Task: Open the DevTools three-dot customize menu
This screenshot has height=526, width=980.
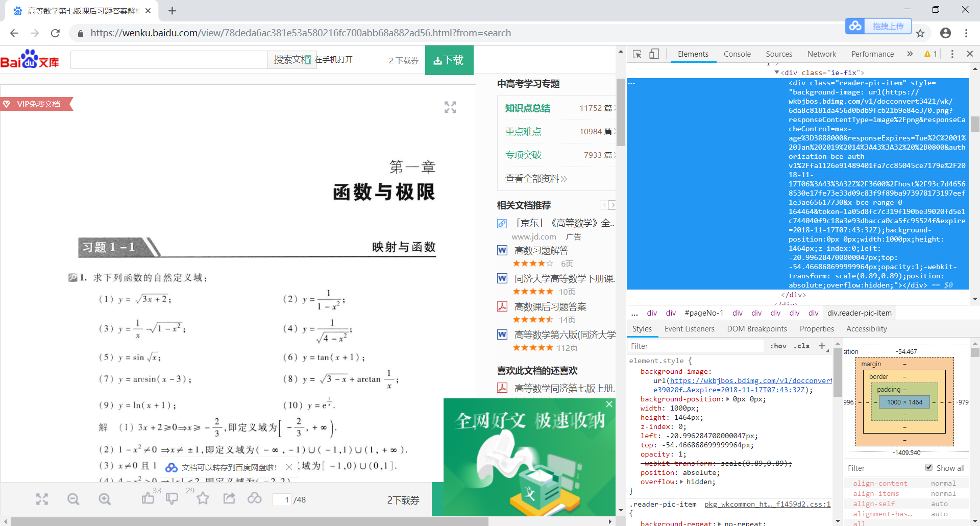Action: 952,54
